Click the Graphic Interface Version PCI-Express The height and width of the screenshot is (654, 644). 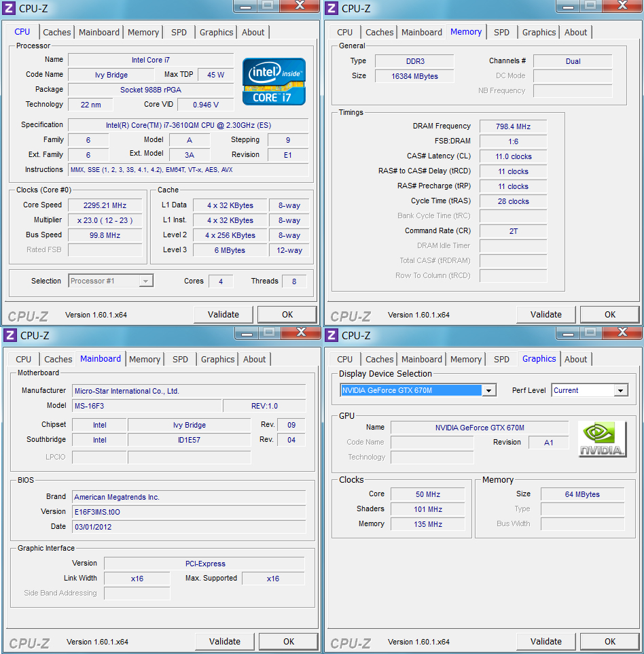tap(204, 564)
